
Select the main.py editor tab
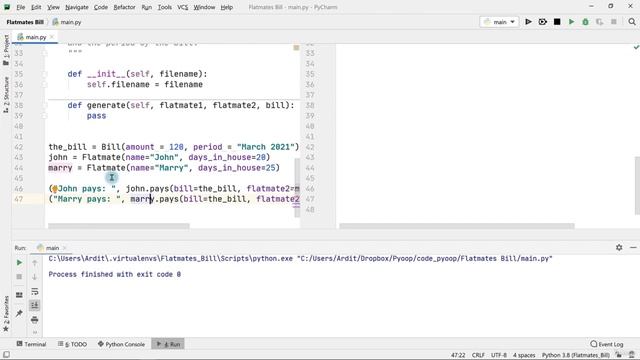pos(36,37)
